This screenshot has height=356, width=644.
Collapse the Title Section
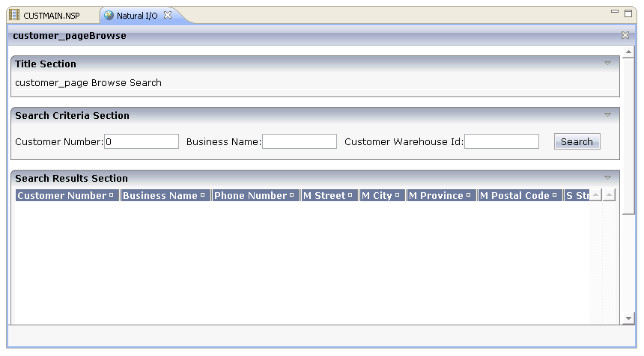point(607,64)
